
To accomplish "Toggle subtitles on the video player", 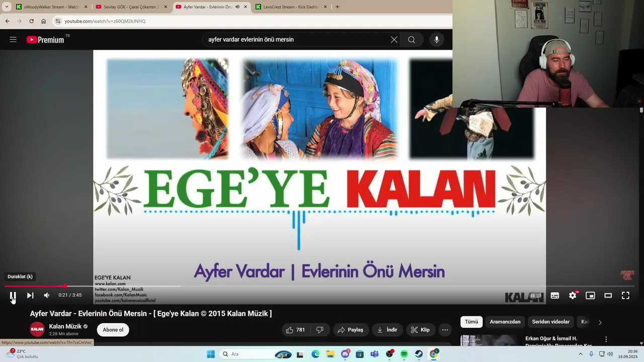I will 555,296.
